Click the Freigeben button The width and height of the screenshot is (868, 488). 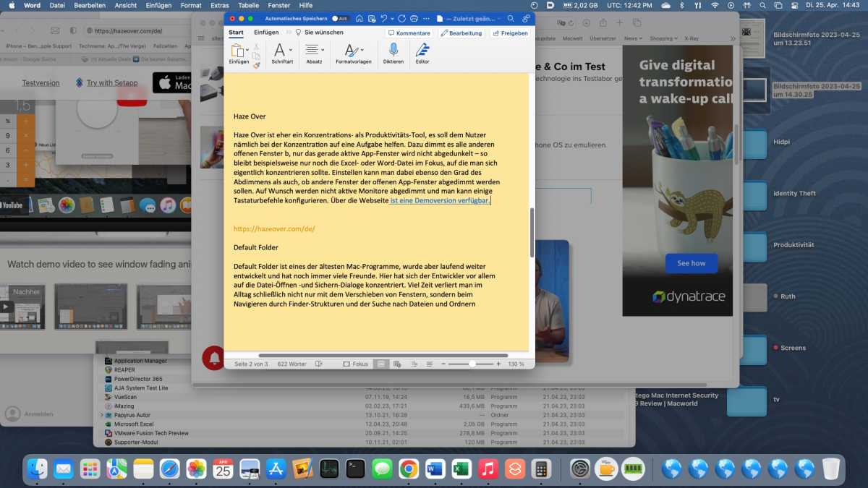coord(510,33)
